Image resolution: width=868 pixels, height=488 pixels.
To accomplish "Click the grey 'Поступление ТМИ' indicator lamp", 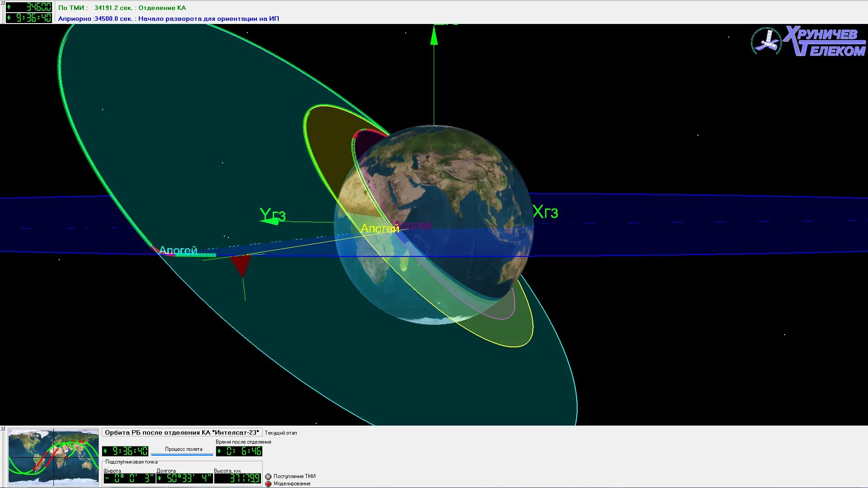I will tap(268, 476).
